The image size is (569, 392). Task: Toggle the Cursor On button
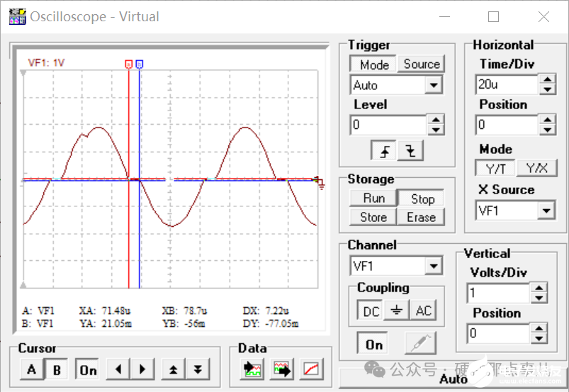pos(88,370)
